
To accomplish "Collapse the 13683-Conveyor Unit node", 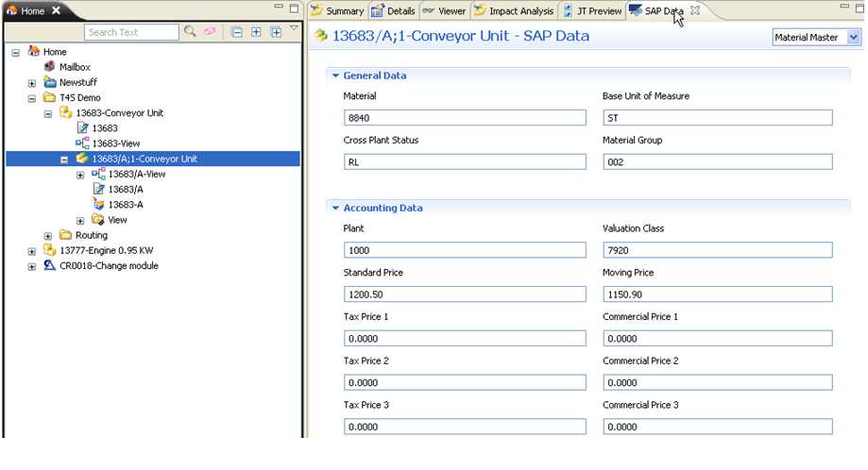I will 48,114.
